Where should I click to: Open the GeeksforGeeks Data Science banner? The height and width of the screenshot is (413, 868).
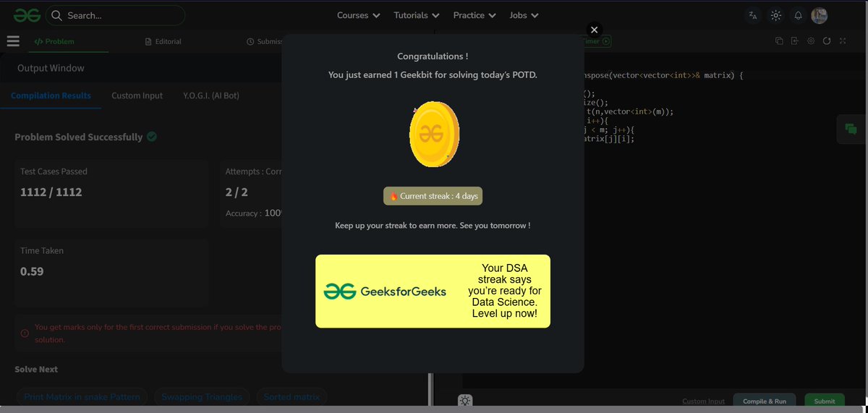pyautogui.click(x=433, y=291)
